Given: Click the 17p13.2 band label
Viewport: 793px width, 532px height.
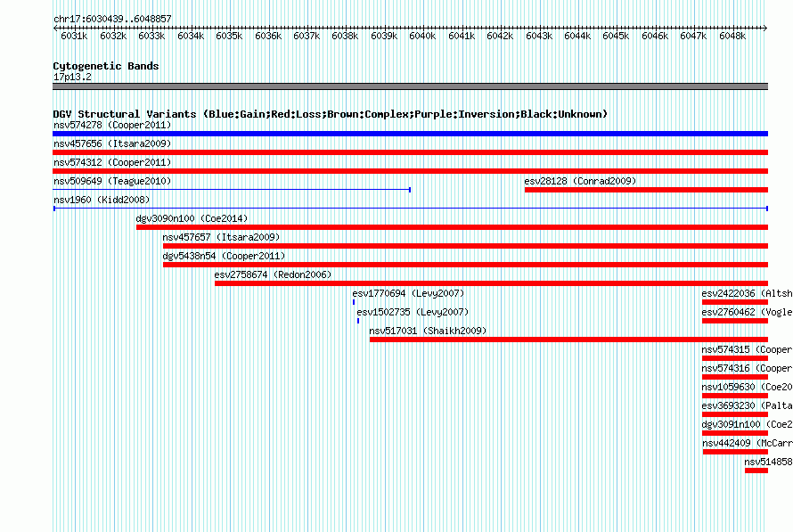Looking at the screenshot, I should [x=72, y=77].
